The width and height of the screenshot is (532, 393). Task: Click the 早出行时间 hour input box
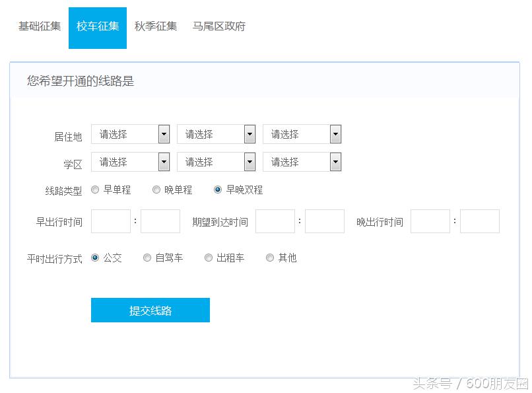pyautogui.click(x=110, y=221)
